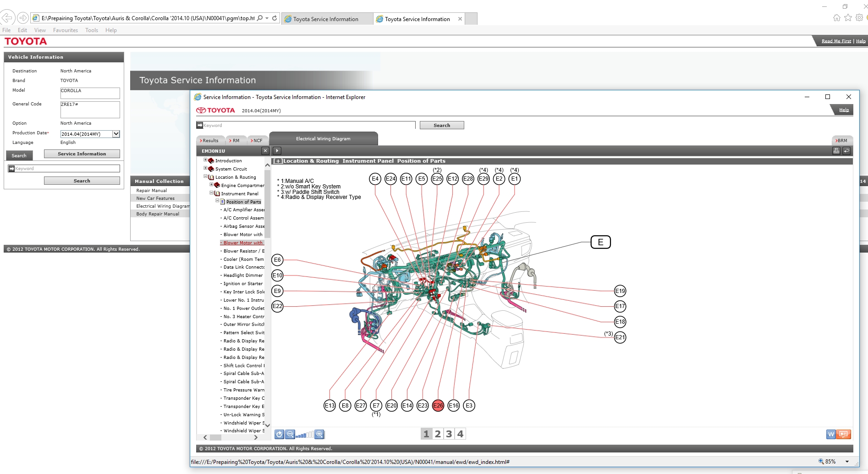Print the wiring diagram using printer icon

[836, 151]
